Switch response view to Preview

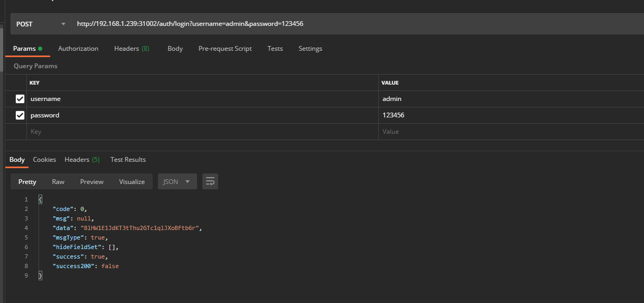pyautogui.click(x=92, y=181)
